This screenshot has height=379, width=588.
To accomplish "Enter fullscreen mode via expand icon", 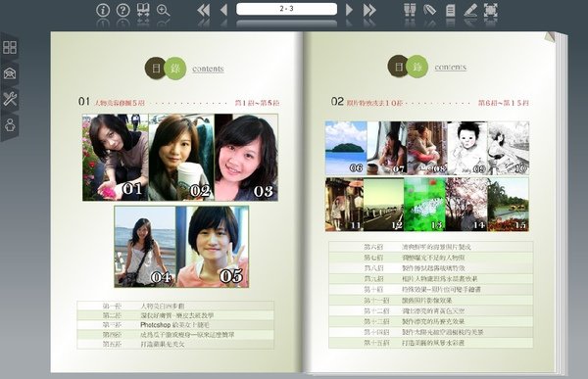I will (x=491, y=10).
